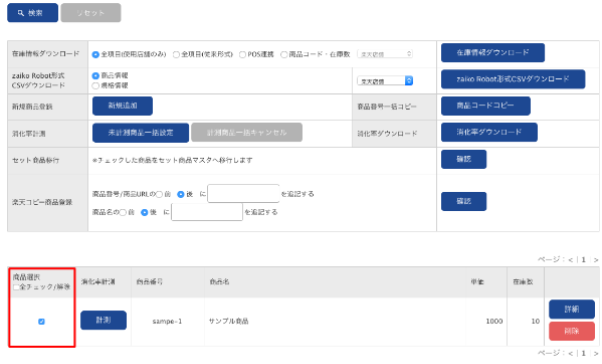Toggle the 全チェック/解除 checkbox
The image size is (602, 364).
[16, 287]
